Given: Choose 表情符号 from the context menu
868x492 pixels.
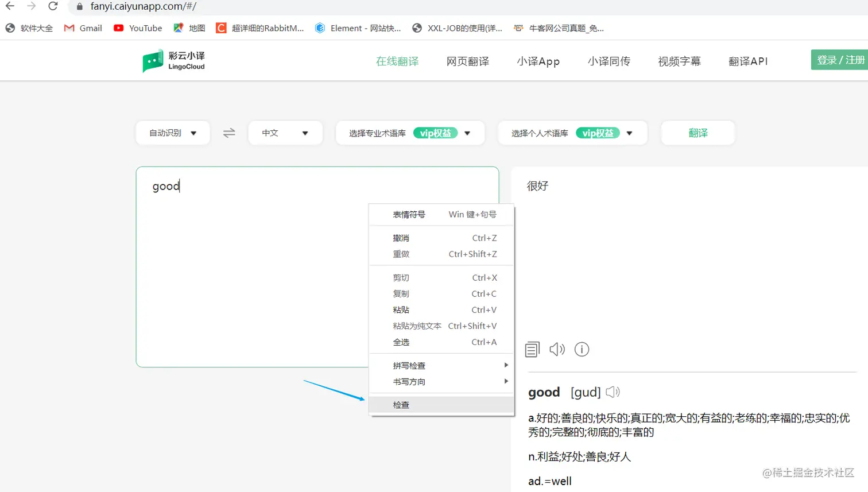Looking at the screenshot, I should [x=441, y=215].
